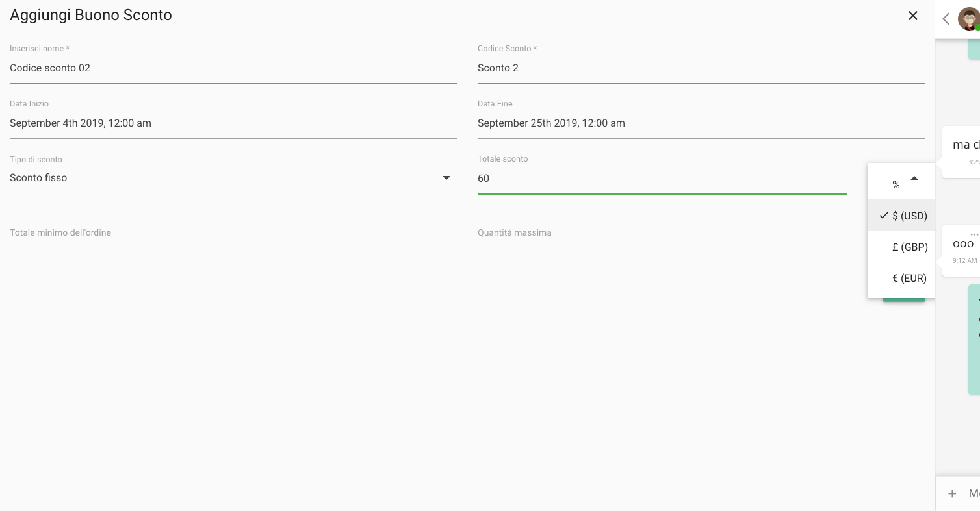The image size is (980, 511).
Task: Click the Totale minimo dell'ordine field
Action: coord(233,234)
